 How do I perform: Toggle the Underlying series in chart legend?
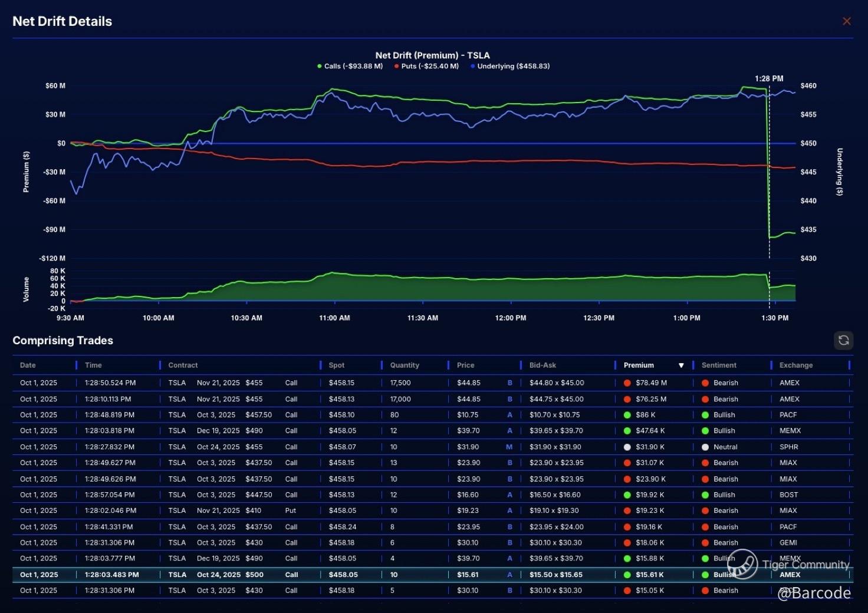pos(510,66)
